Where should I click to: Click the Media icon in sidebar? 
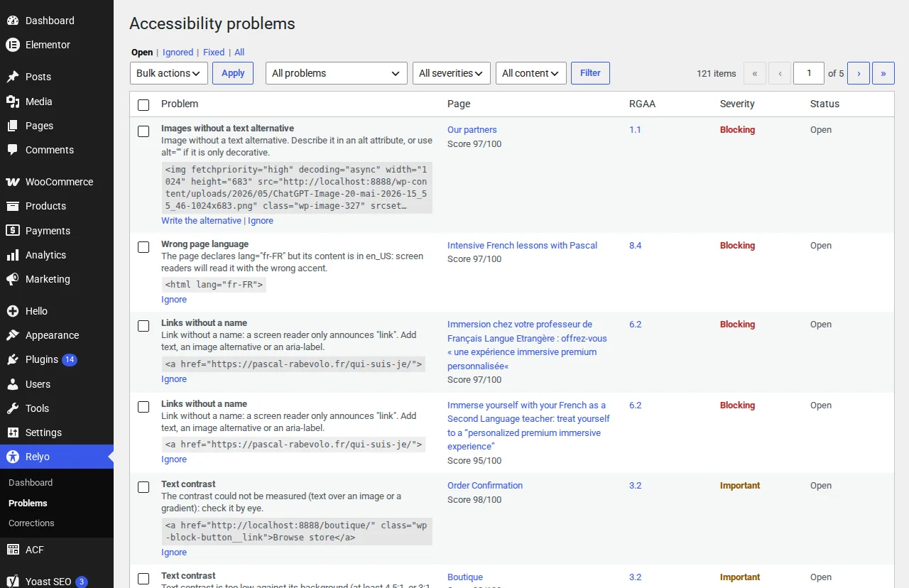[13, 102]
